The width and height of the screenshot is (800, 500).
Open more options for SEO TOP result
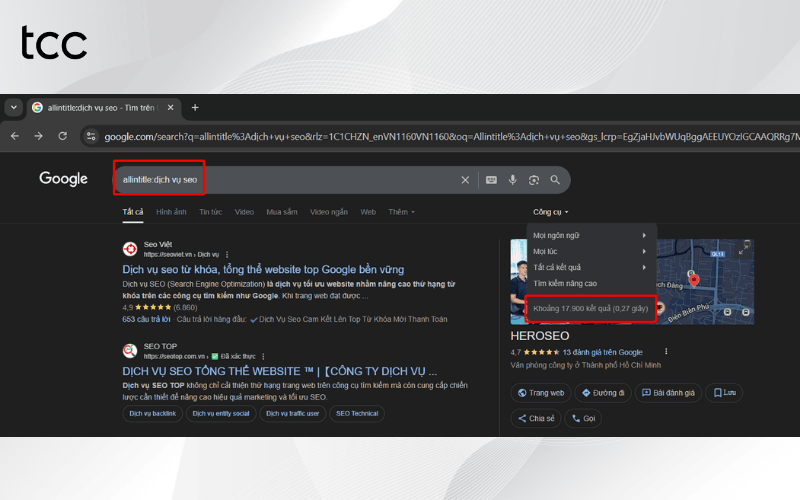[x=263, y=356]
